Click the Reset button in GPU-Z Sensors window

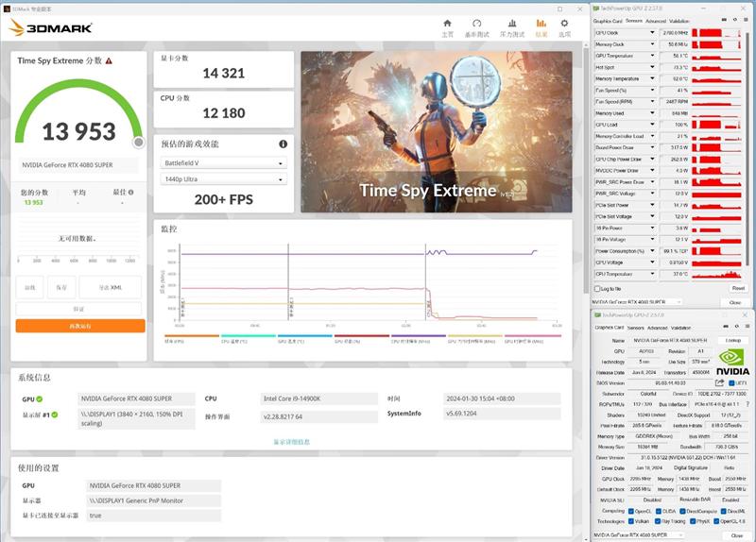click(x=738, y=288)
